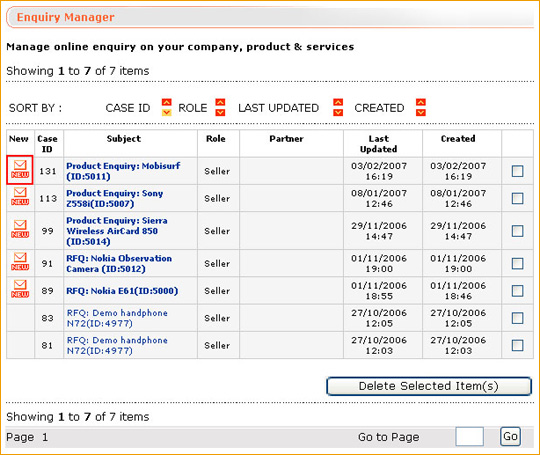The image size is (540, 455).
Task: Sort by Case ID ascending arrow
Action: tap(167, 102)
